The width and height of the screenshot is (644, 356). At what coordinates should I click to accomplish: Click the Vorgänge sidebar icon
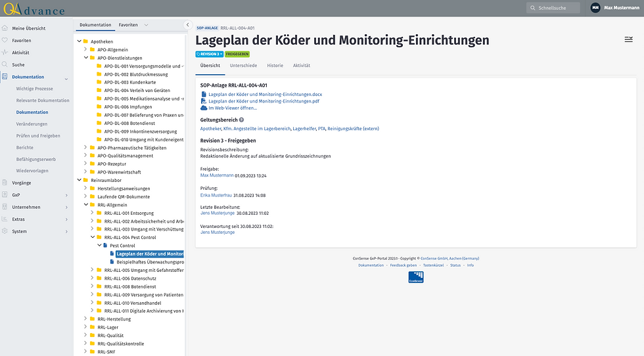(x=5, y=183)
